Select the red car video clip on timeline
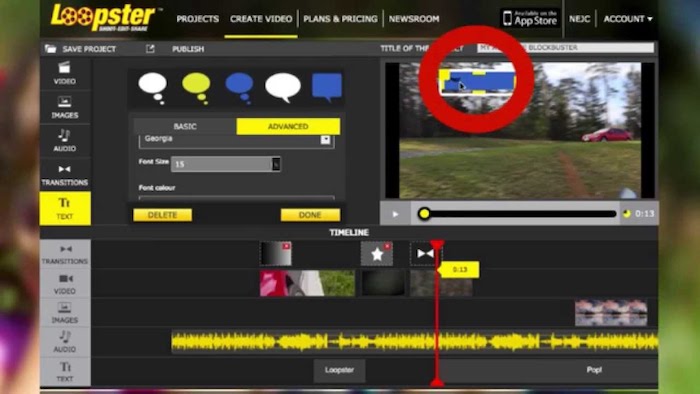700x394 pixels. pyautogui.click(x=307, y=283)
